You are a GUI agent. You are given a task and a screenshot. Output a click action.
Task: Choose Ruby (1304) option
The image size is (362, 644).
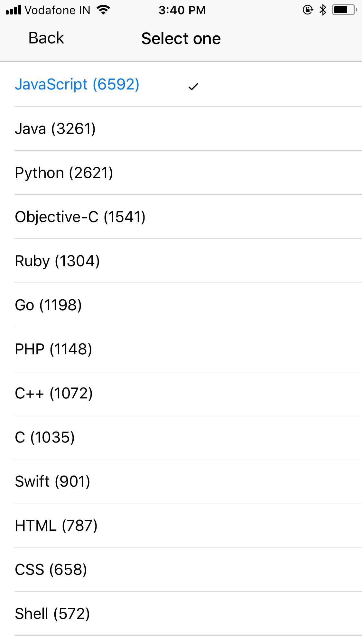[57, 261]
